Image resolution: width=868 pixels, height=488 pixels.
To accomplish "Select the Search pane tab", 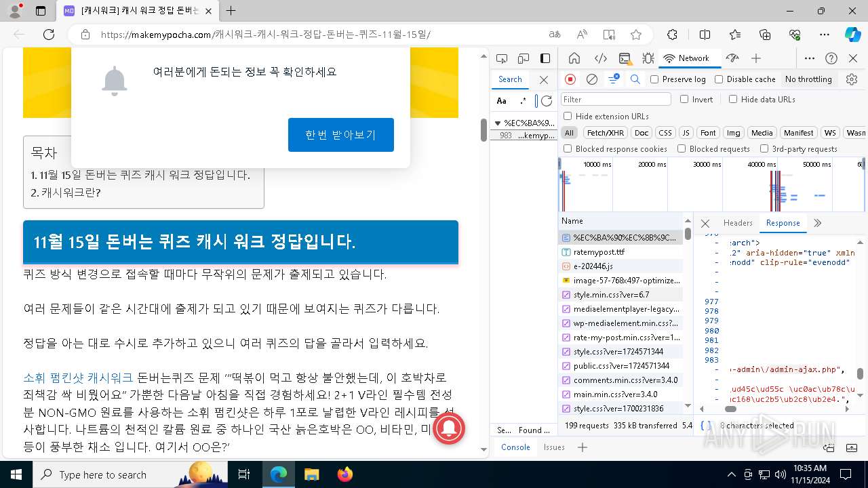I will [x=510, y=79].
